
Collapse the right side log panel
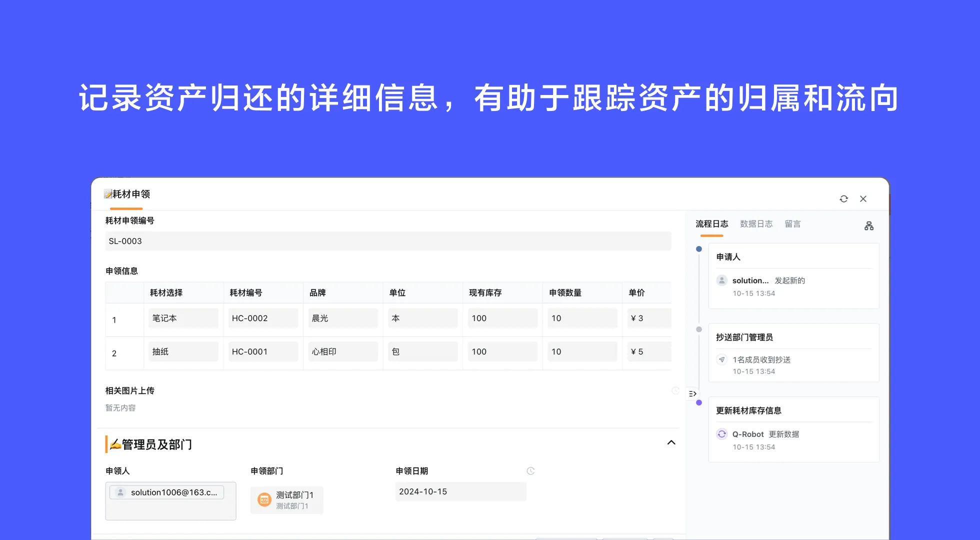point(692,393)
